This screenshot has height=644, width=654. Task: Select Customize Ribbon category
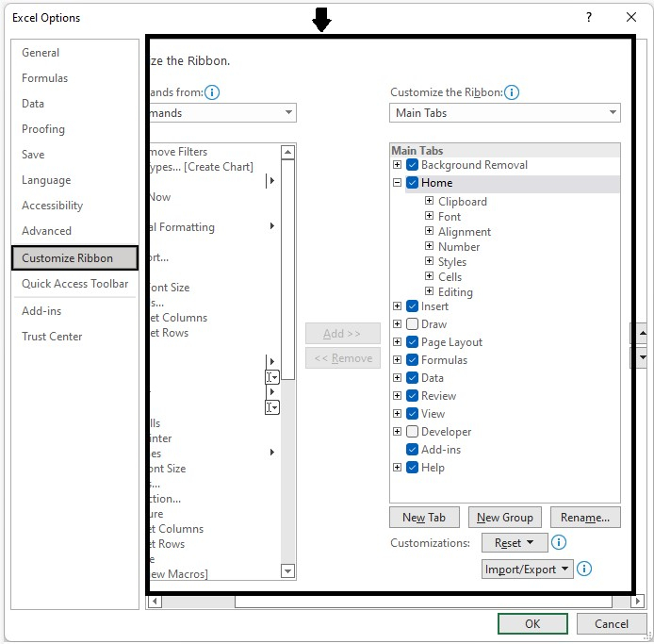pos(74,258)
